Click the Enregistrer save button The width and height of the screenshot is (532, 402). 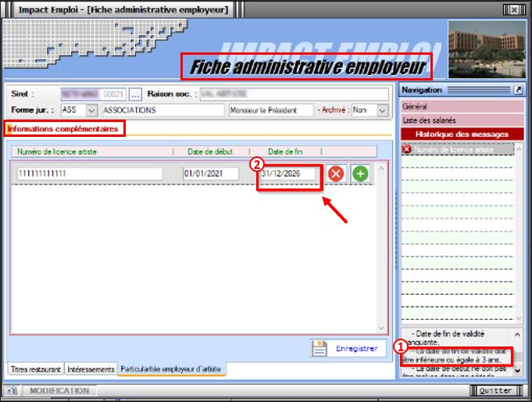click(348, 348)
